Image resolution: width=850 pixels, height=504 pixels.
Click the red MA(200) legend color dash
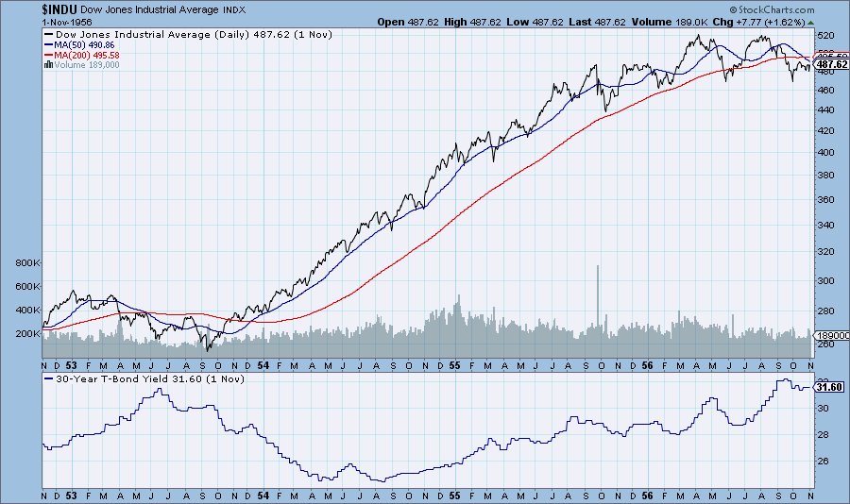(x=48, y=56)
